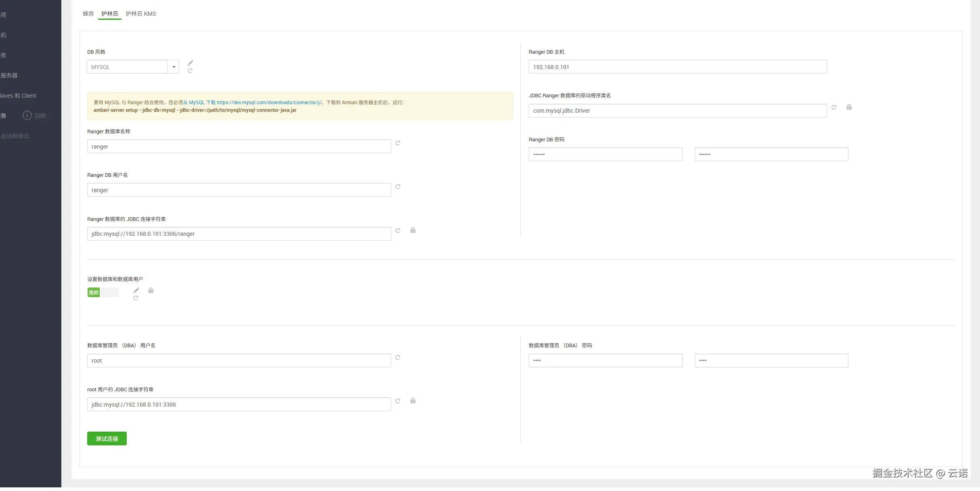The height and width of the screenshot is (491, 980).
Task: Click lock icon beside root JDBC 连接字符串
Action: pyautogui.click(x=413, y=401)
